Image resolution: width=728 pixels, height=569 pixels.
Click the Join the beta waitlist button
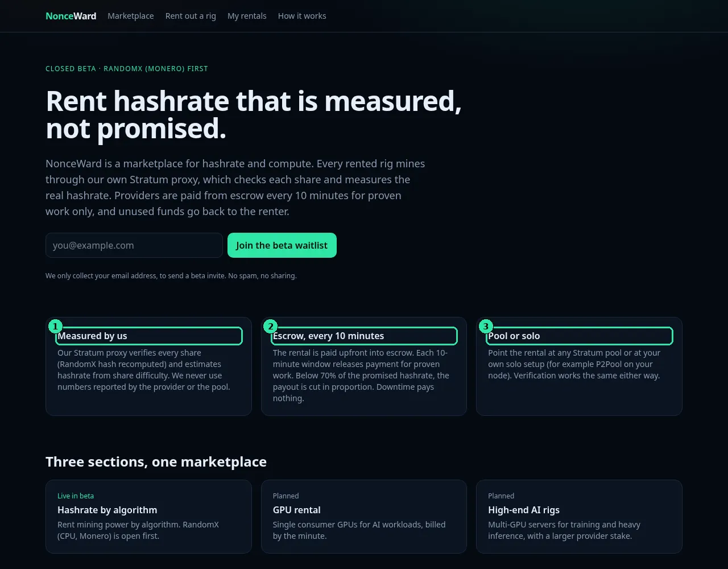(282, 245)
